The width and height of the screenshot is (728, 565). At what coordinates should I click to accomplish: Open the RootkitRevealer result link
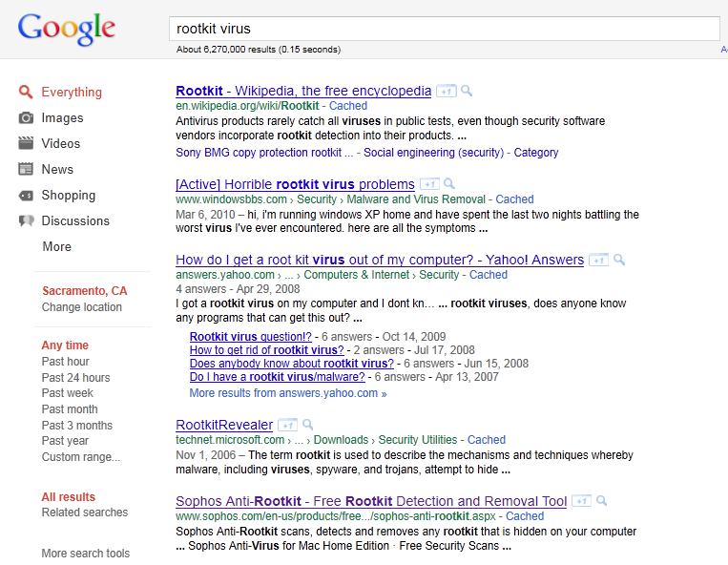tap(224, 425)
